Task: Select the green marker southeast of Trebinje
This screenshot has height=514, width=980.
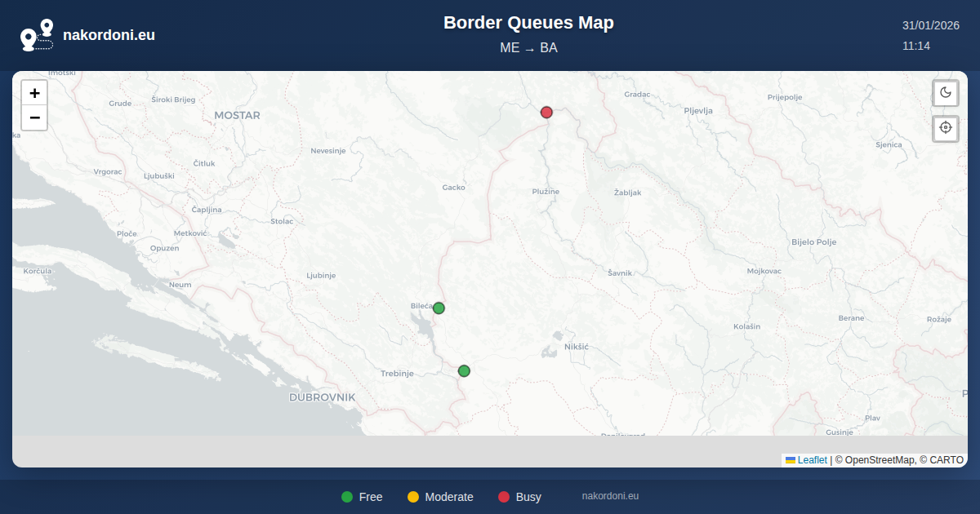Action: click(x=464, y=371)
